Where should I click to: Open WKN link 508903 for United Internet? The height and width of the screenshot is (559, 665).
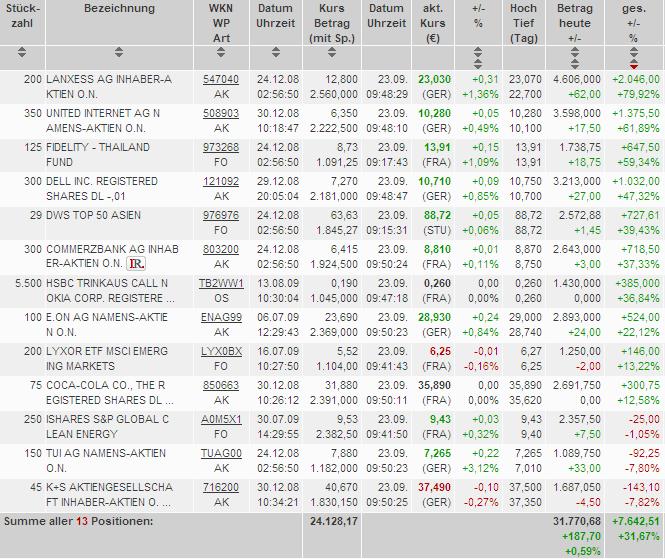pyautogui.click(x=221, y=113)
